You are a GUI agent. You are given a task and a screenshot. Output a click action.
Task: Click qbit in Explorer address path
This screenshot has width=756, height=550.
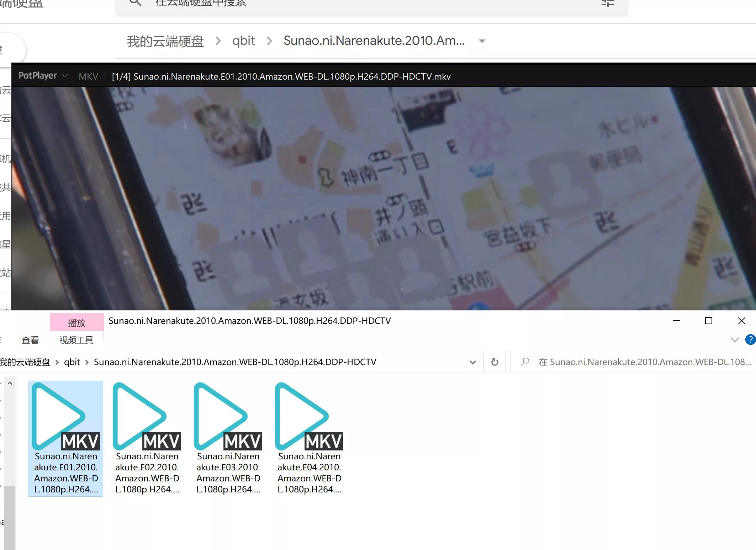[72, 362]
